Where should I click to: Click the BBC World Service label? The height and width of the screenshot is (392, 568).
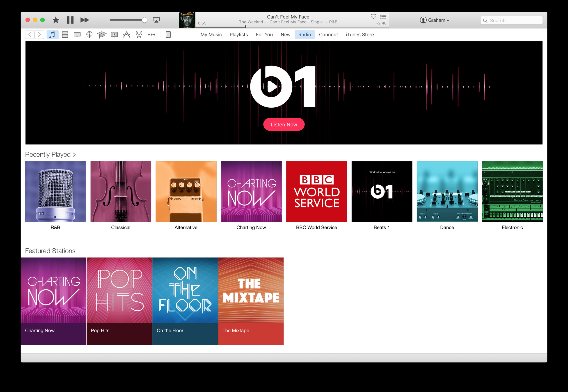coord(316,227)
